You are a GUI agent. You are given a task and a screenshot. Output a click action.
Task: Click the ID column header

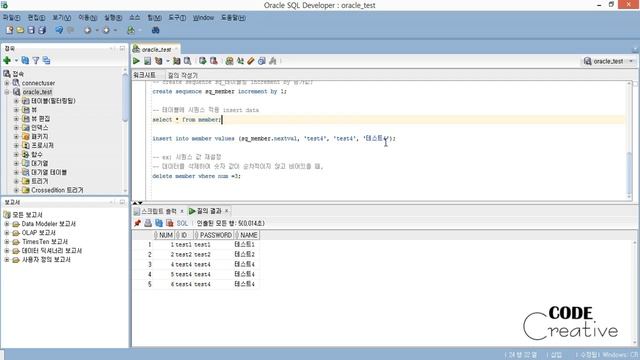click(184, 235)
